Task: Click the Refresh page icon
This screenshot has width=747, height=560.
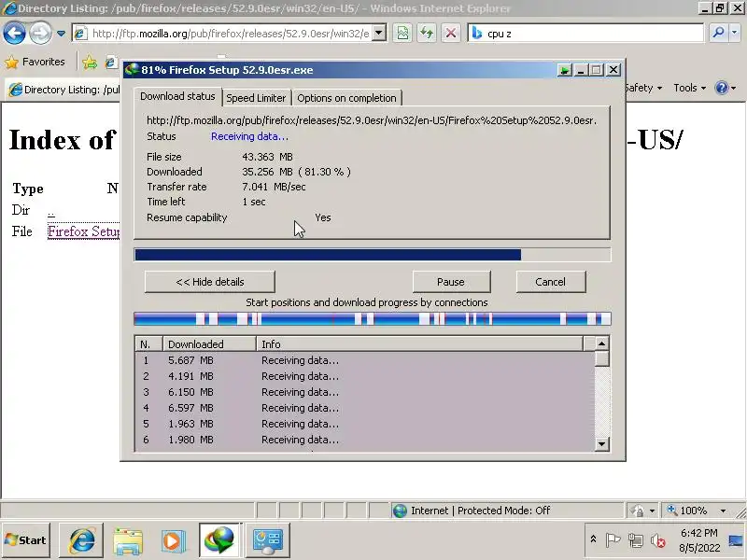Action: pos(427,34)
